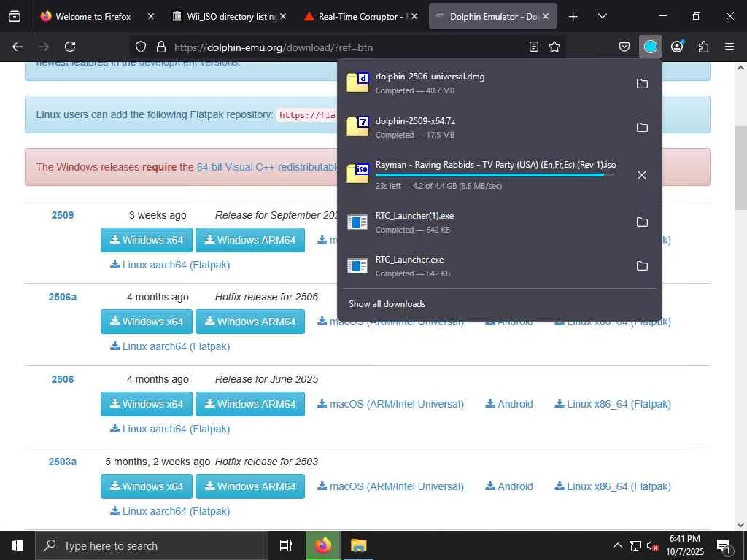Download 2506a Windows ARM64 build
The width and height of the screenshot is (747, 560).
coord(250,322)
